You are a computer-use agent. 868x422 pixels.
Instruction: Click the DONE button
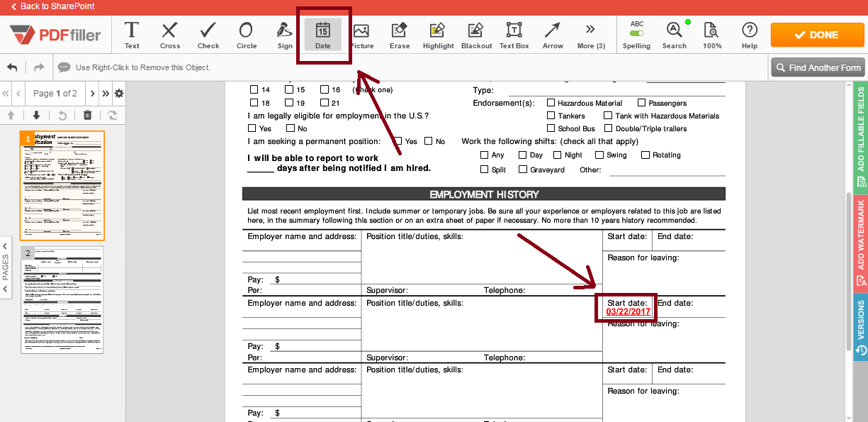coord(817,33)
